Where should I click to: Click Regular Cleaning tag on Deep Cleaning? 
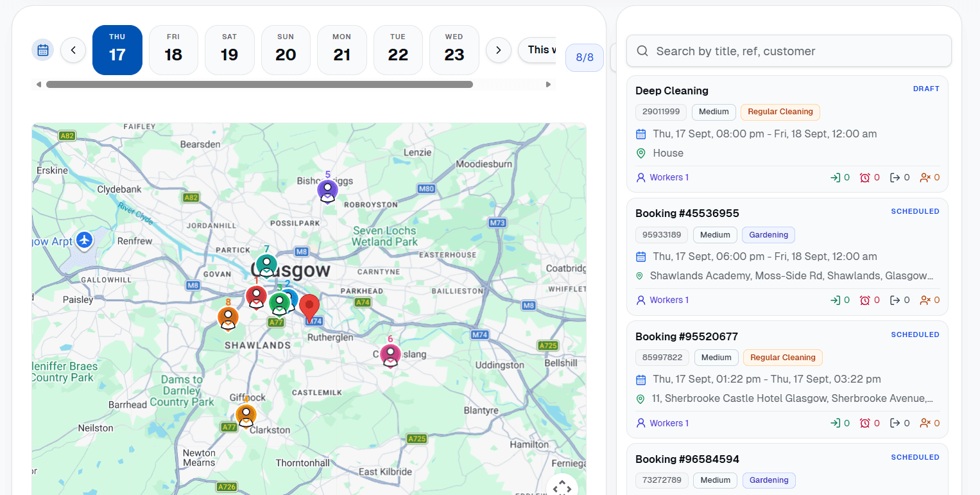(780, 112)
